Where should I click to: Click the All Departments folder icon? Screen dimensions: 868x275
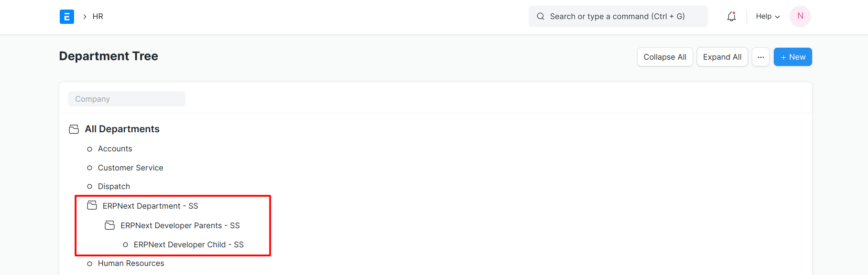[x=74, y=129]
